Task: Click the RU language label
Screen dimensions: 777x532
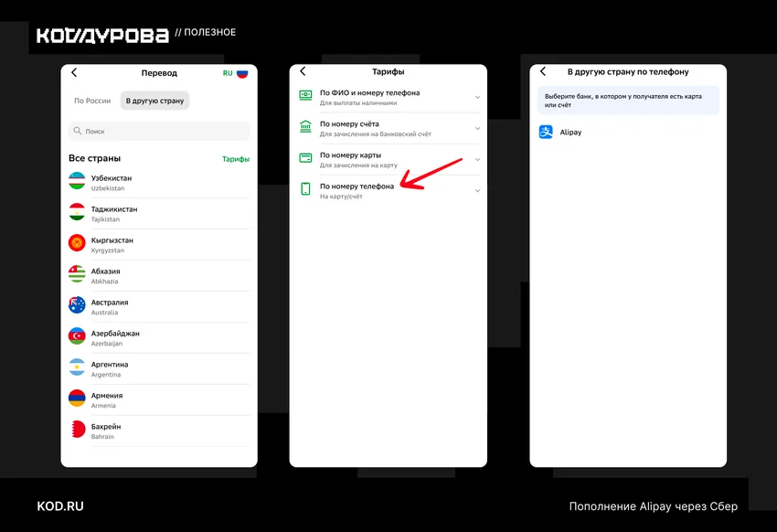Action: (228, 73)
